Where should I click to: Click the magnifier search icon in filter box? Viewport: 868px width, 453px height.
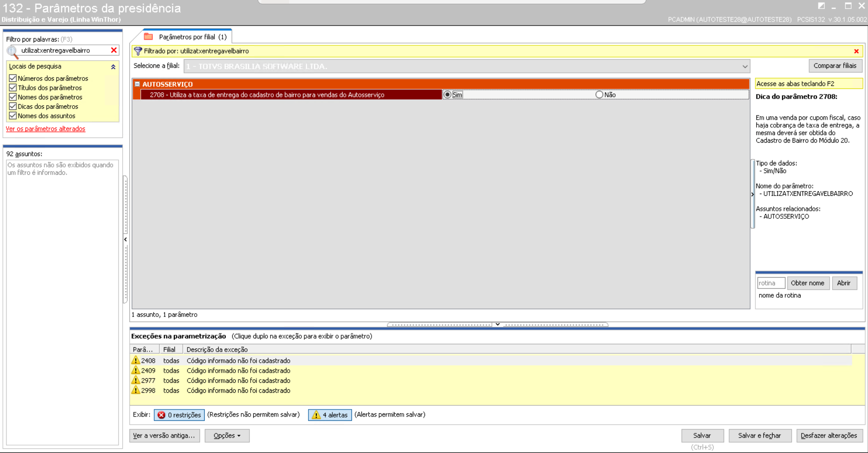[13, 51]
